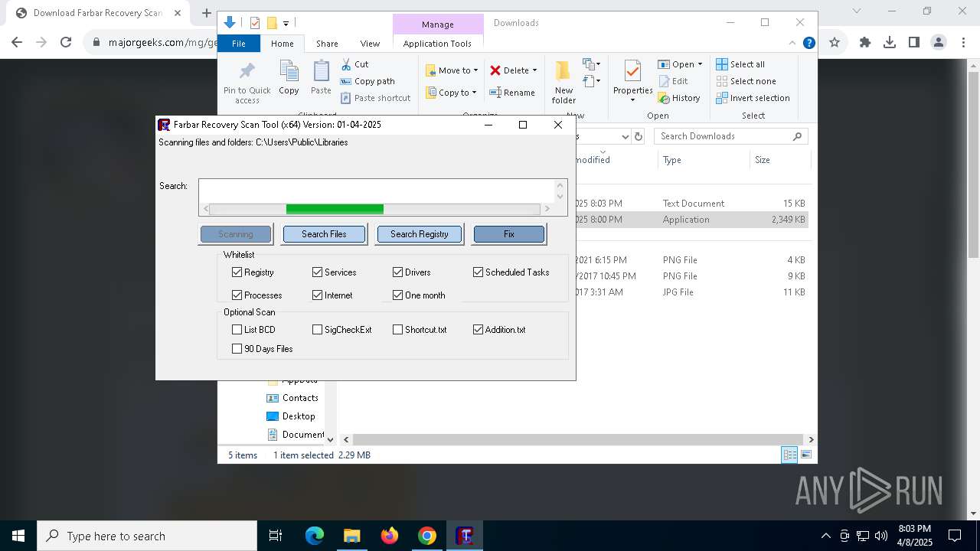
Task: Expand the Move to dropdown
Action: pyautogui.click(x=475, y=70)
